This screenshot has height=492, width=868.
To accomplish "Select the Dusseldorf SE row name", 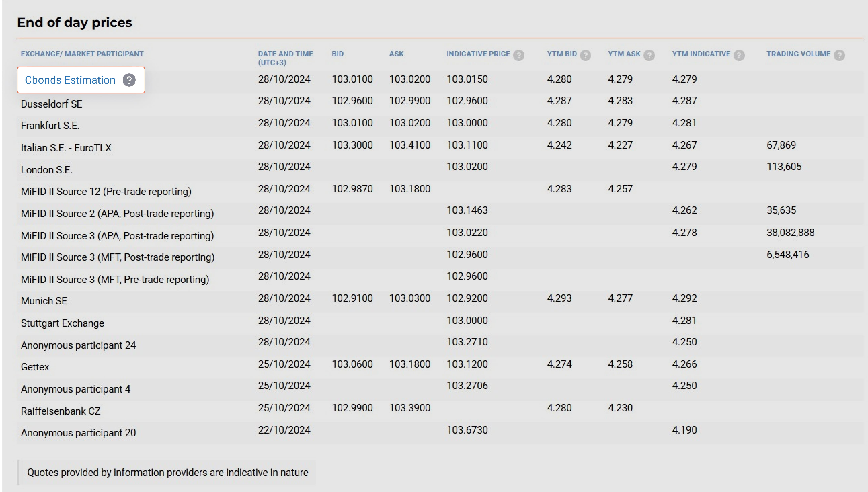I will click(x=51, y=104).
